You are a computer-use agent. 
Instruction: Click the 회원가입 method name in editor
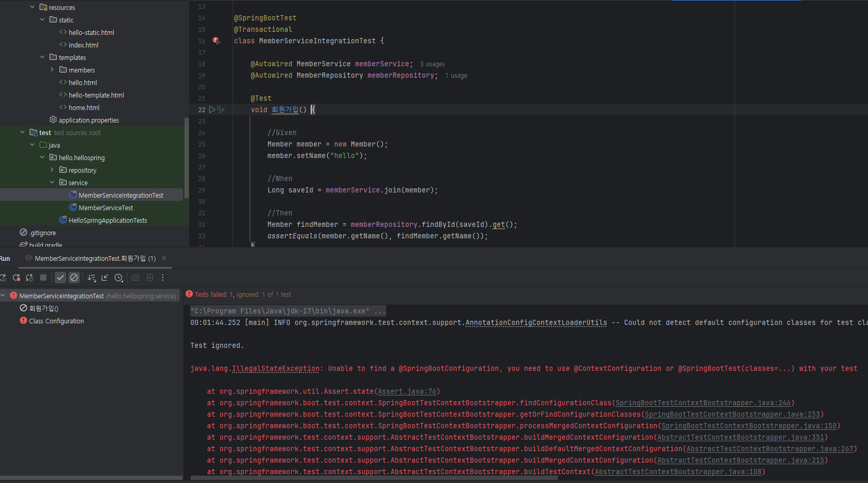pyautogui.click(x=285, y=110)
